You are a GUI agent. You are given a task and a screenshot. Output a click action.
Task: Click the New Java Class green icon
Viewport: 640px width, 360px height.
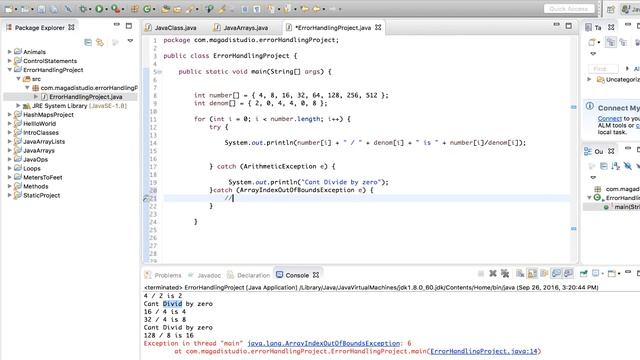[147, 9]
